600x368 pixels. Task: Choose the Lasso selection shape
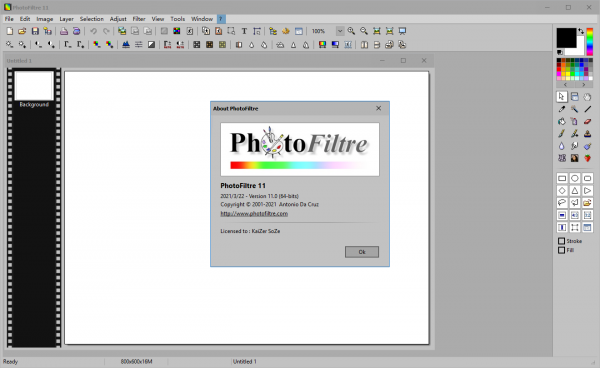pos(562,203)
